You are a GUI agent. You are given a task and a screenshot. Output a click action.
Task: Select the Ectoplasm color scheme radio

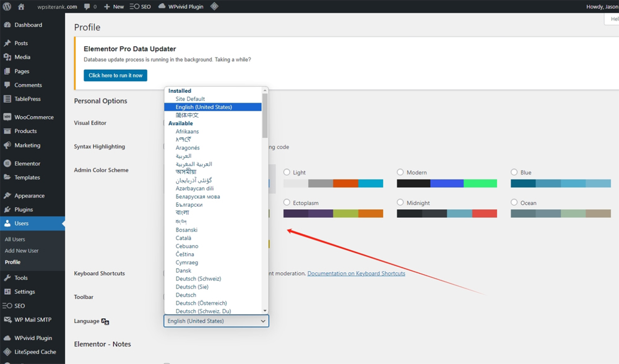[x=287, y=202]
